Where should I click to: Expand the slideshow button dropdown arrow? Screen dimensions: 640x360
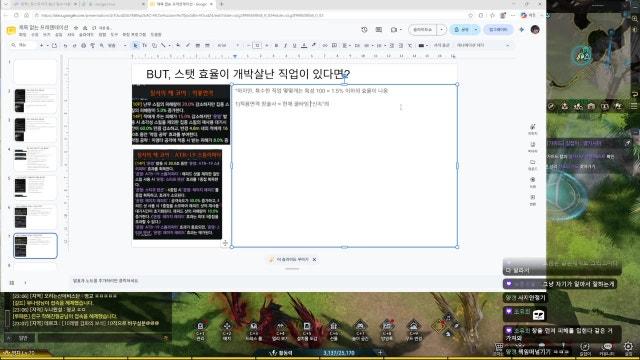click(x=442, y=30)
